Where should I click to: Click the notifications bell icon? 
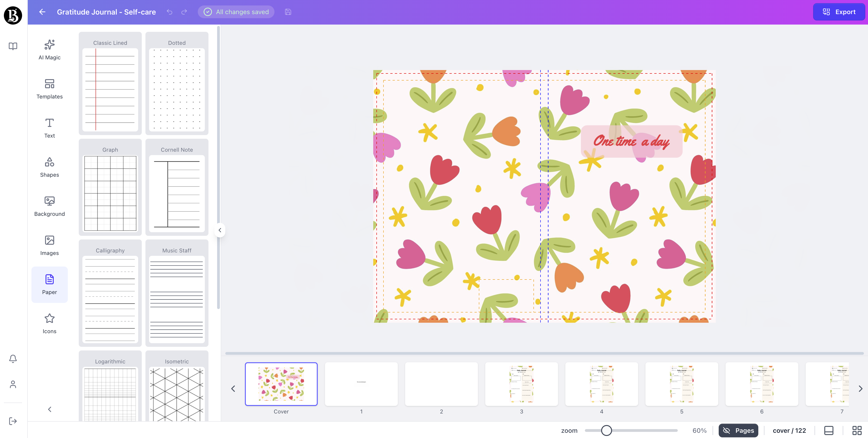point(13,359)
